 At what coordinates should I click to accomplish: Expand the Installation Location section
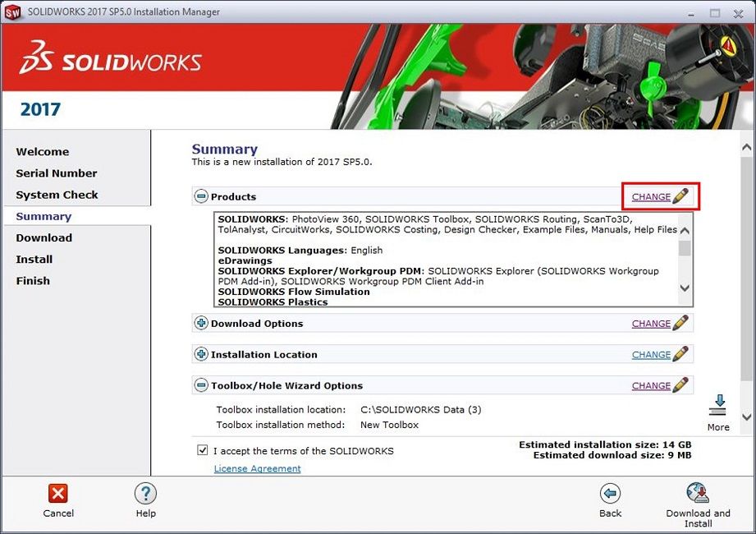point(201,355)
